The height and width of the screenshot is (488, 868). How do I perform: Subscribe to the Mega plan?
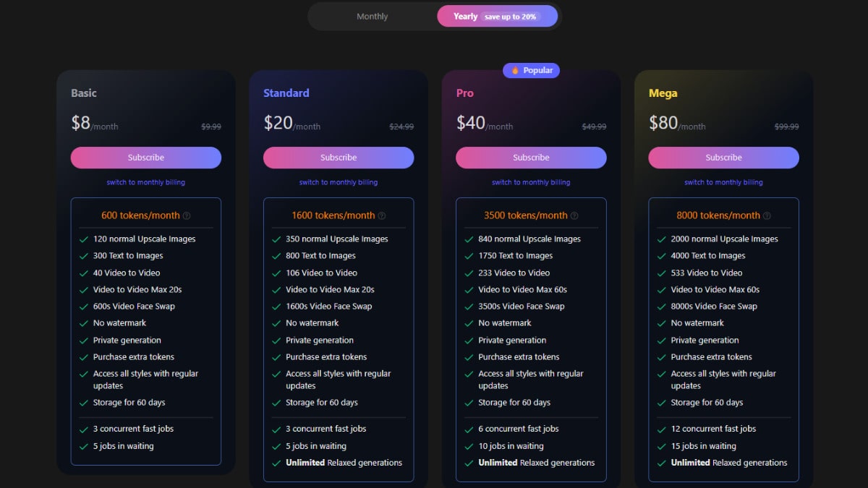point(723,158)
